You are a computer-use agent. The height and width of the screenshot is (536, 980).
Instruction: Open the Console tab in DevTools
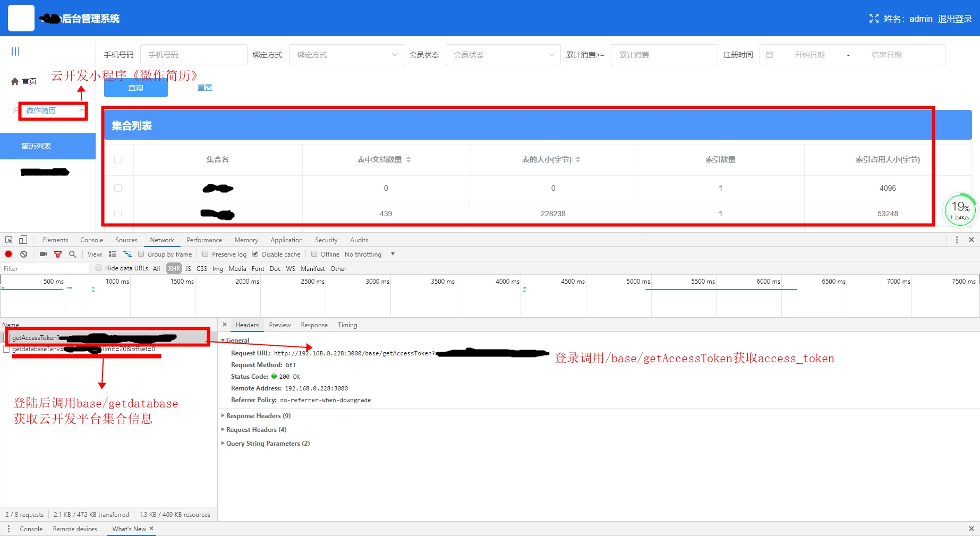(x=92, y=240)
